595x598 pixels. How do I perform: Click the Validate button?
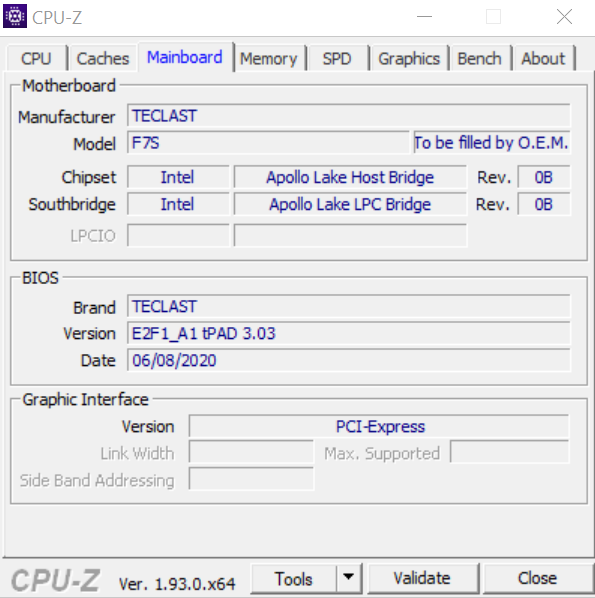tap(423, 579)
